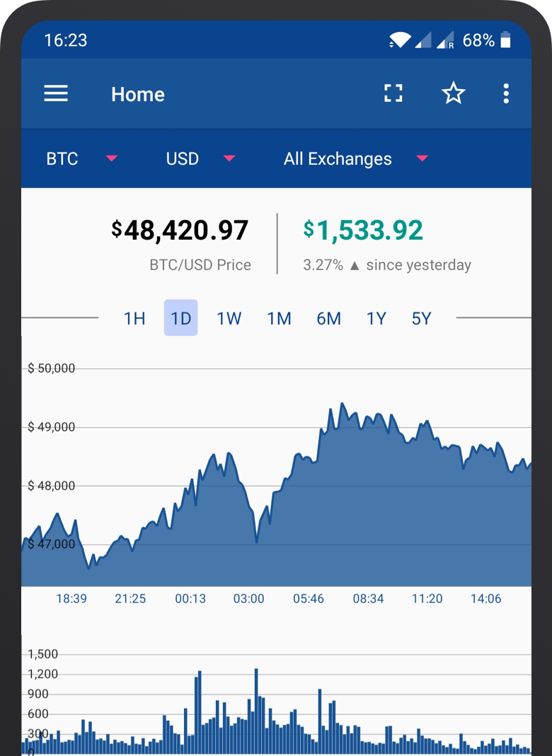Screen dimensions: 552x756
Task: Select the 1H time range
Action: (x=134, y=318)
